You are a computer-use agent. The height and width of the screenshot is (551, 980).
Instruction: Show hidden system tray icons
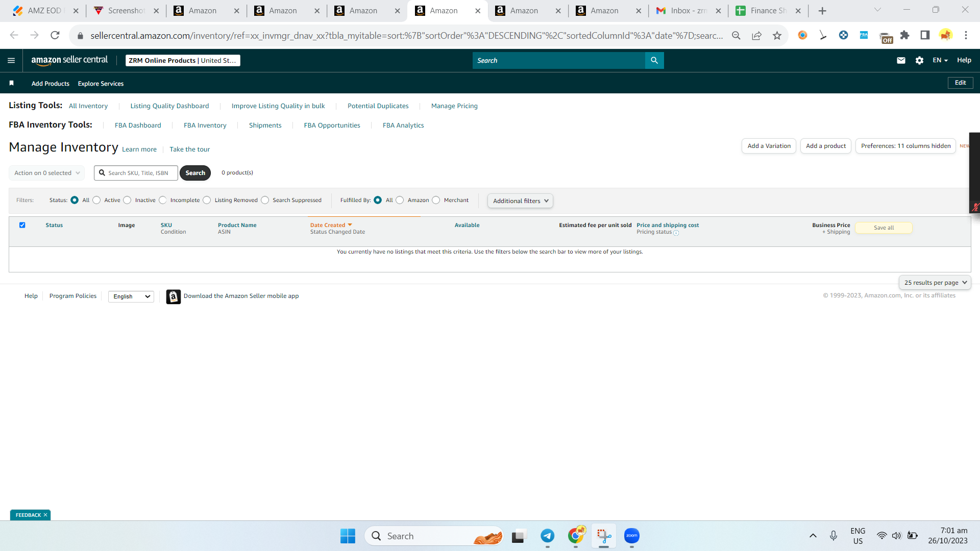click(x=813, y=536)
